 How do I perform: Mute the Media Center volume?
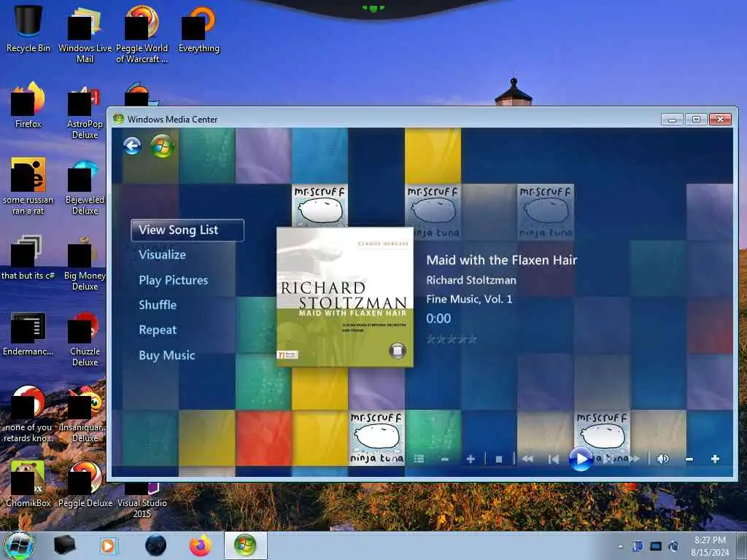tap(662, 459)
